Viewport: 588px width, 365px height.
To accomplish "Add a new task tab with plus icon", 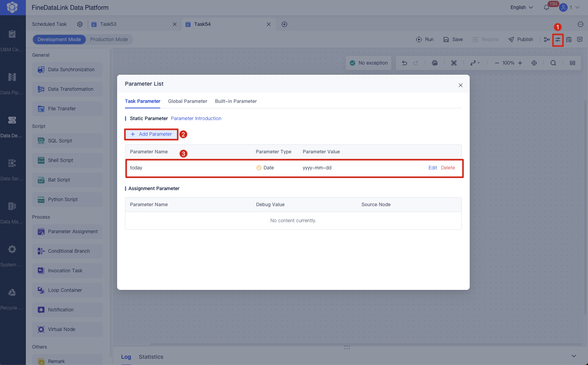I will tap(284, 24).
